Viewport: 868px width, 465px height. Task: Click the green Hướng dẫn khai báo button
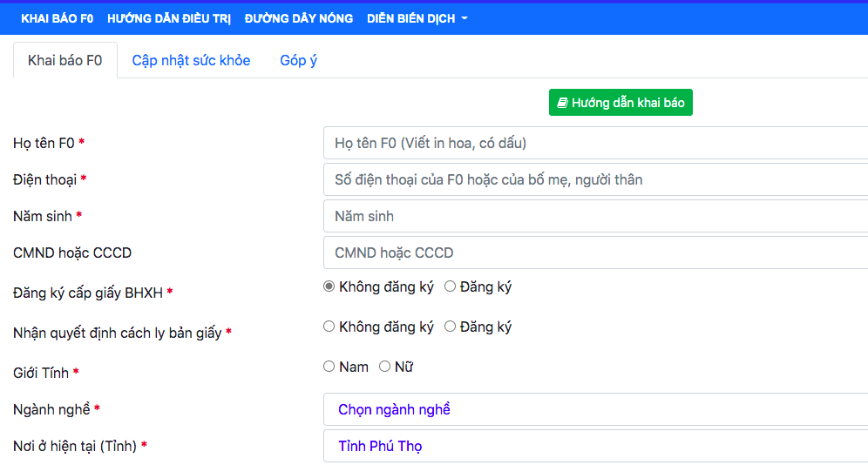click(620, 102)
